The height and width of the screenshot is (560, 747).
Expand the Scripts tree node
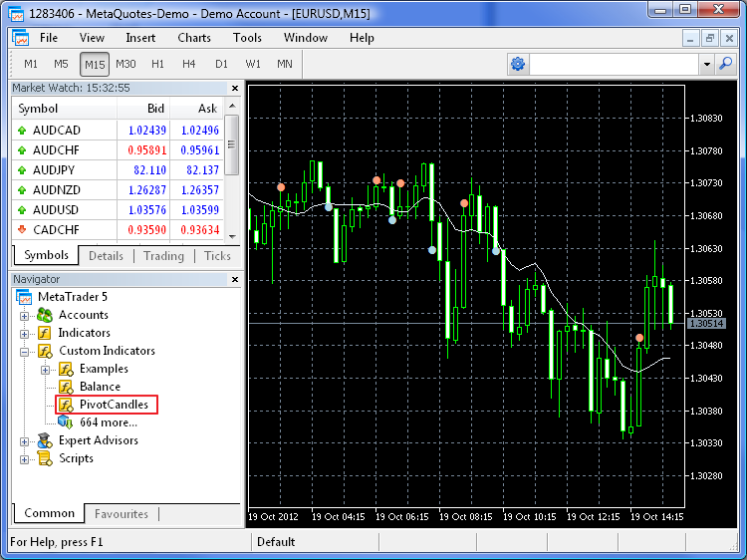[x=24, y=460]
